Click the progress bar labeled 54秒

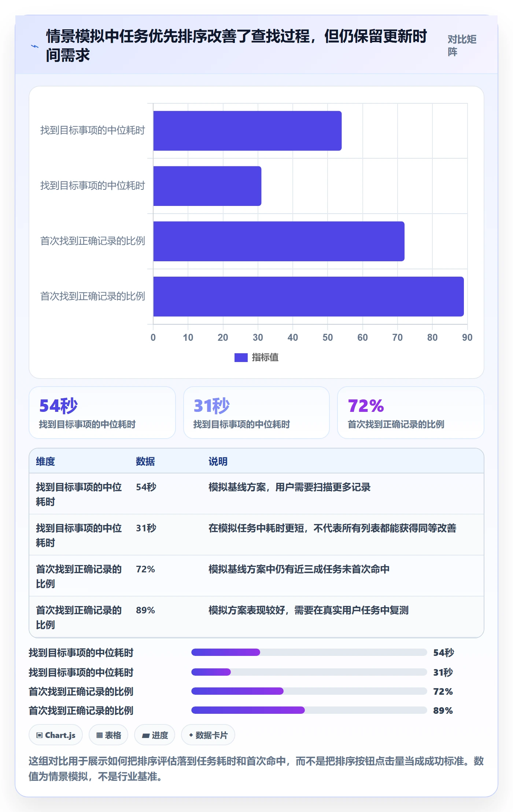point(309,652)
